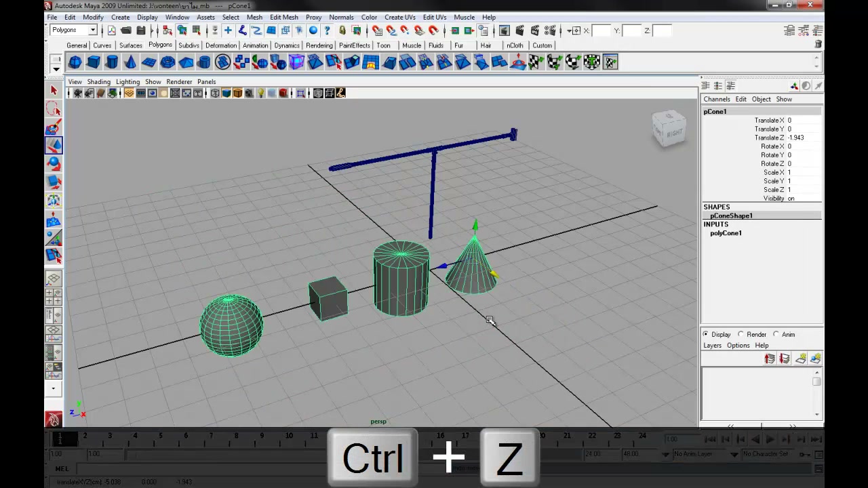Viewport: 868px width, 488px height.
Task: Click the Y coordinate input field
Action: coord(631,30)
